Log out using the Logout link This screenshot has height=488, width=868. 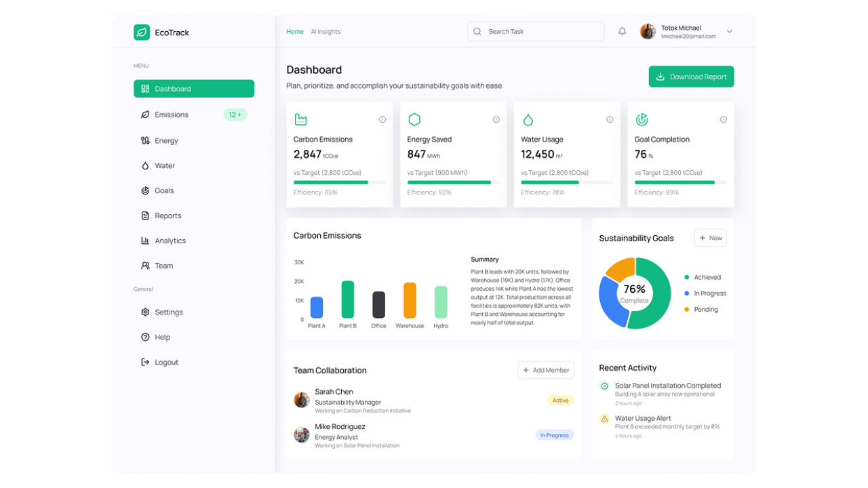coord(194,362)
